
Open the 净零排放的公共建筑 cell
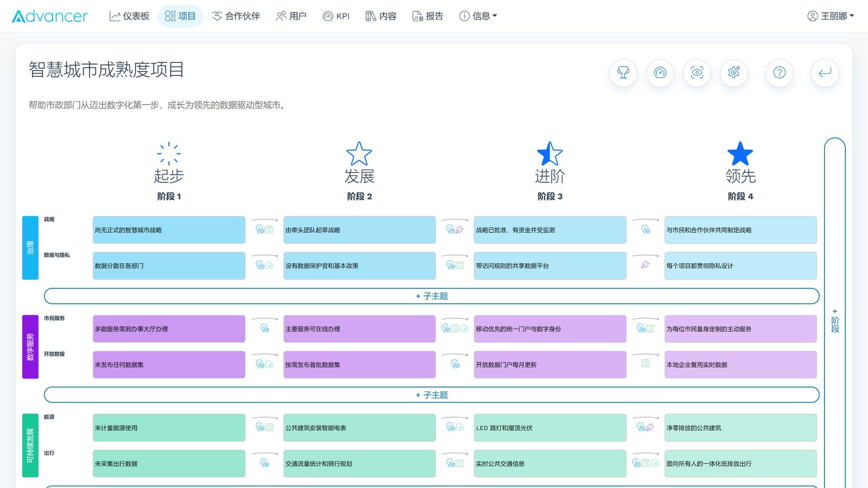click(741, 428)
